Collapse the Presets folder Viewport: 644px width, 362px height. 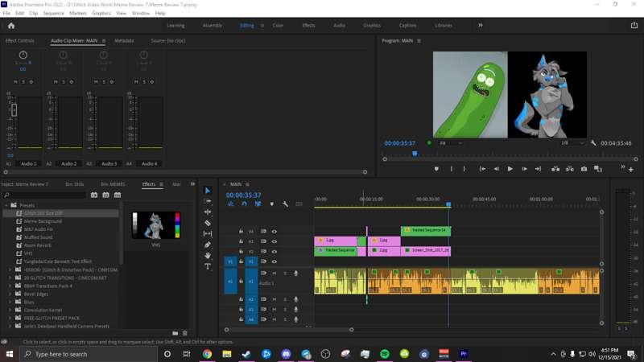6,205
